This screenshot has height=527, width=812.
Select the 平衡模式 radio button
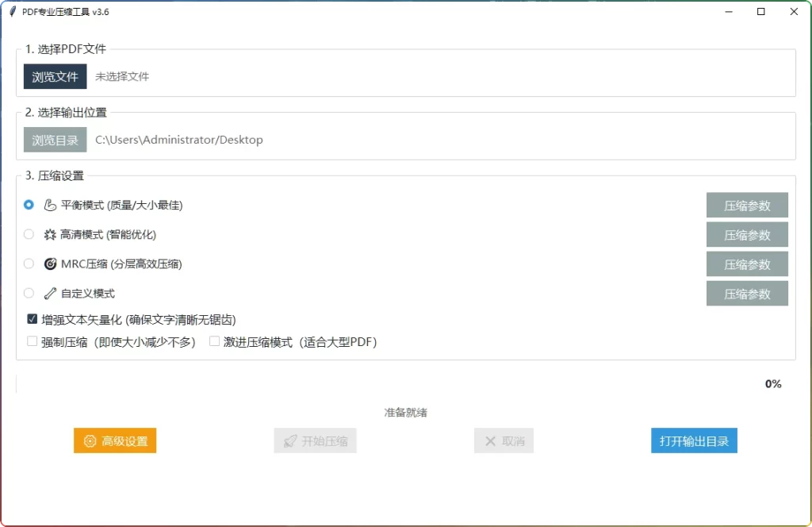pos(29,205)
